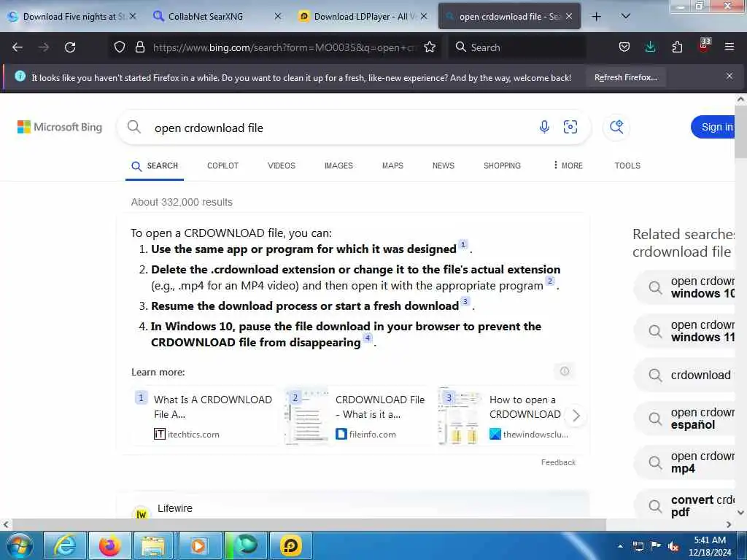
Task: Open the NEWS search tab
Action: 443,166
